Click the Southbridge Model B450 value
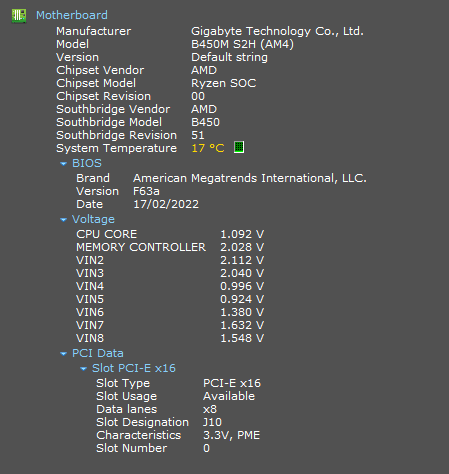Screen dimensions: 449x474 pyautogui.click(x=205, y=122)
